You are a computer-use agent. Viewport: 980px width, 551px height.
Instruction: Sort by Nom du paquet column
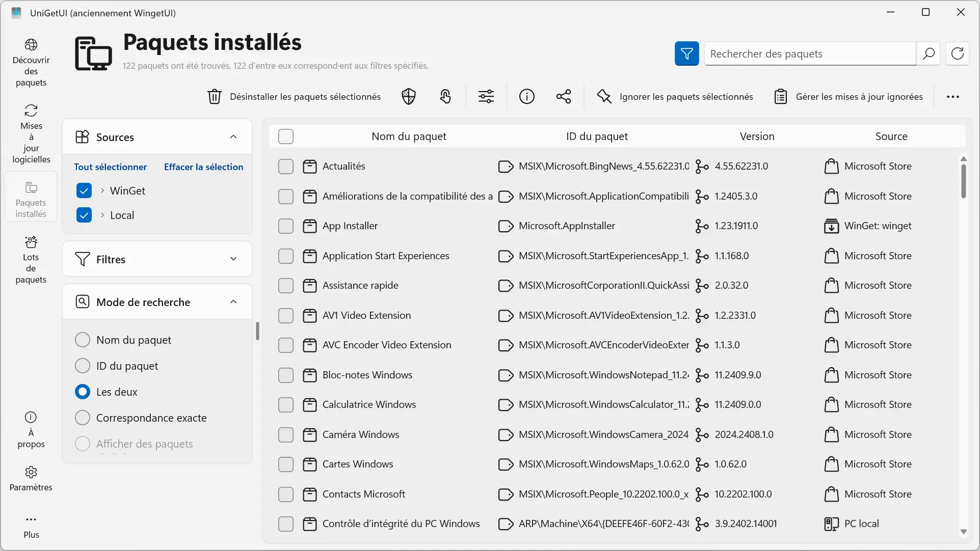coord(409,136)
